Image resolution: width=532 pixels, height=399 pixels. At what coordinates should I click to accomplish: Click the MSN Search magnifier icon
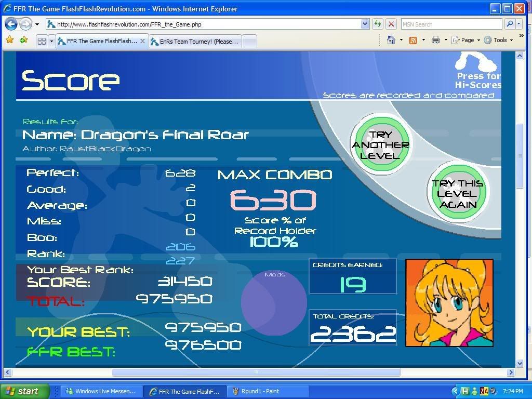(x=510, y=24)
